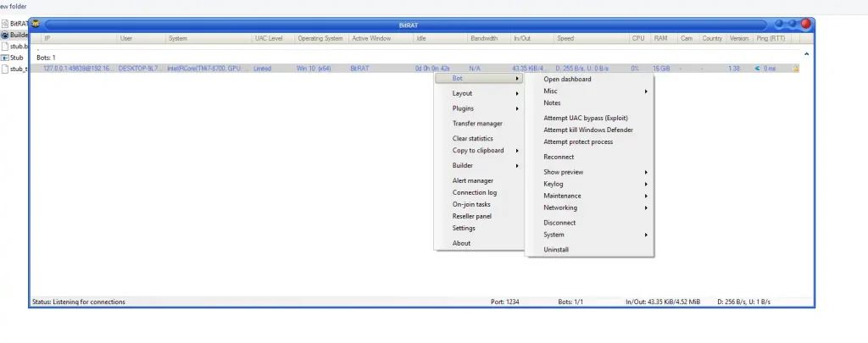The height and width of the screenshot is (343, 868).
Task: Select the Stub application icon in the folder list
Action: click(x=4, y=58)
